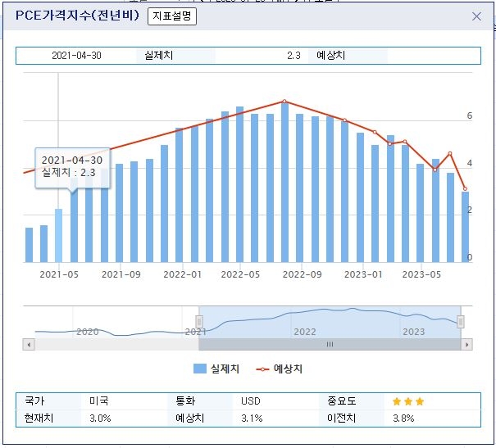
Task: Click the last forecast point on the line
Action: (x=465, y=188)
